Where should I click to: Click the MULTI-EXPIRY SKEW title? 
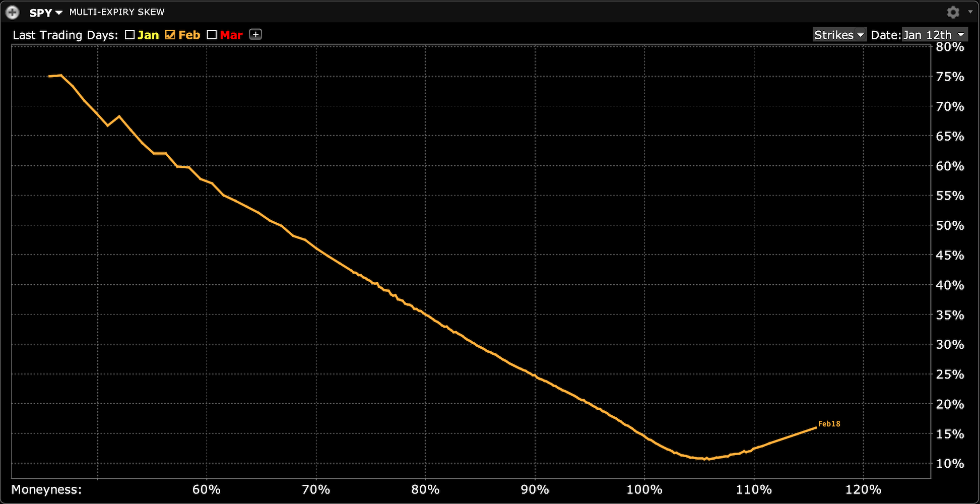click(x=117, y=12)
